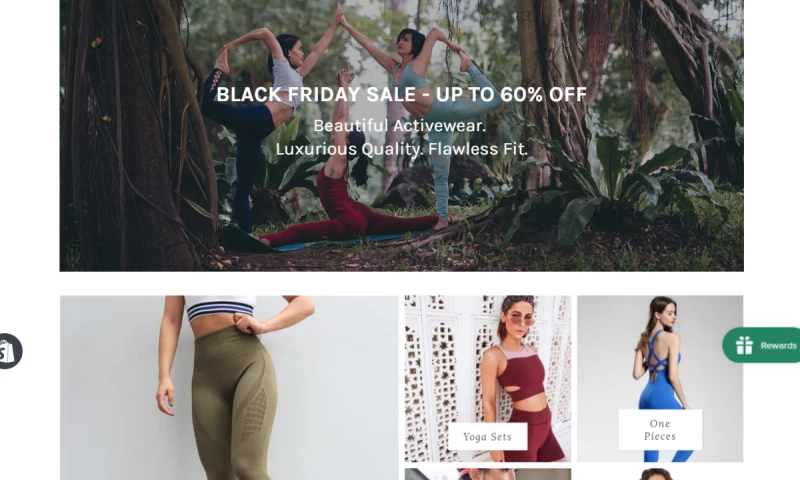
Task: Click the striped white crop top
Action: tap(220, 308)
